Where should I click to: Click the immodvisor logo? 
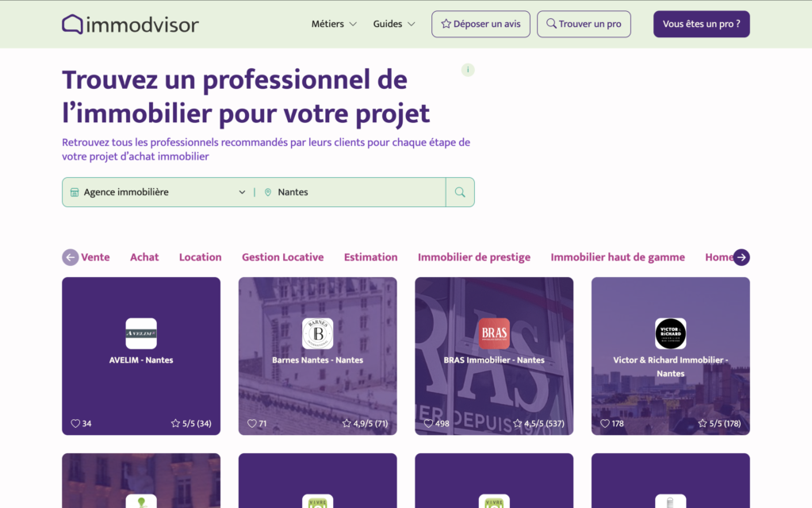coord(131,25)
